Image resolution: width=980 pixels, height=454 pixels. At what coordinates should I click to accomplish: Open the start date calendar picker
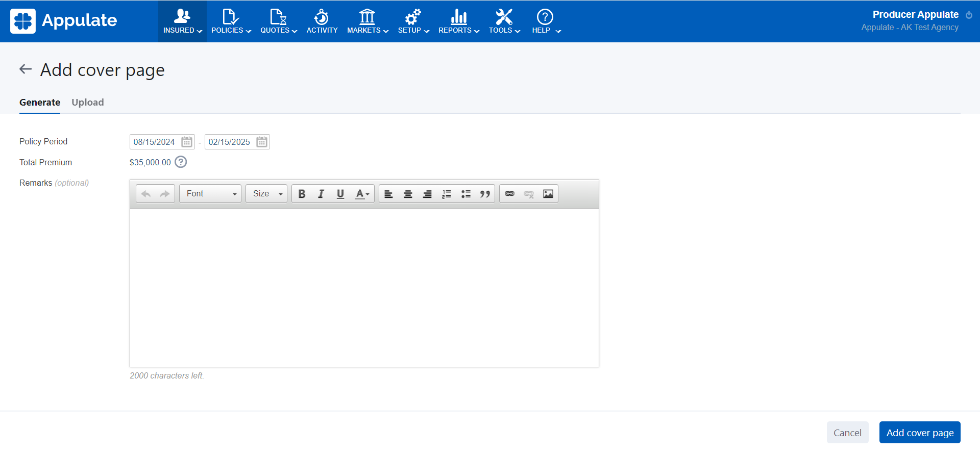(x=187, y=142)
